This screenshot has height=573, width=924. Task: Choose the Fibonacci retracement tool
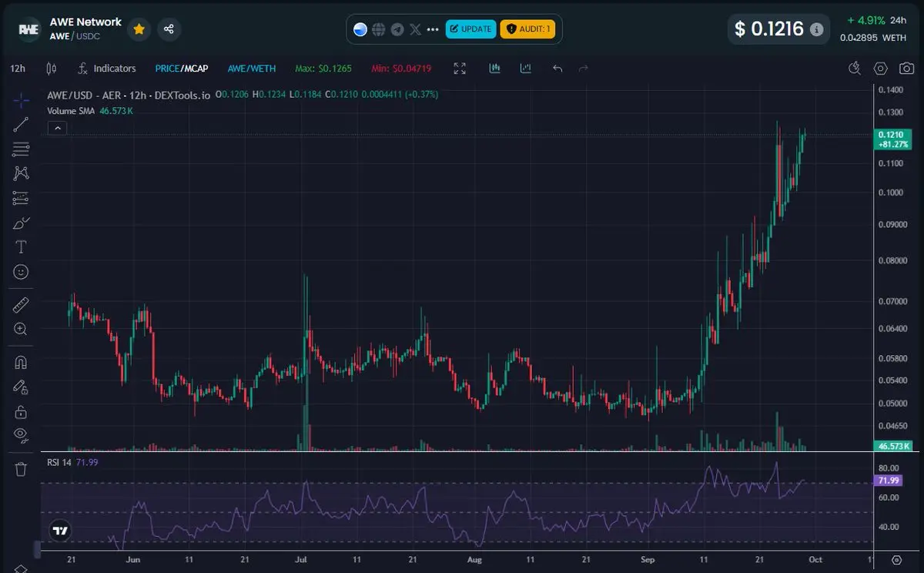point(21,149)
